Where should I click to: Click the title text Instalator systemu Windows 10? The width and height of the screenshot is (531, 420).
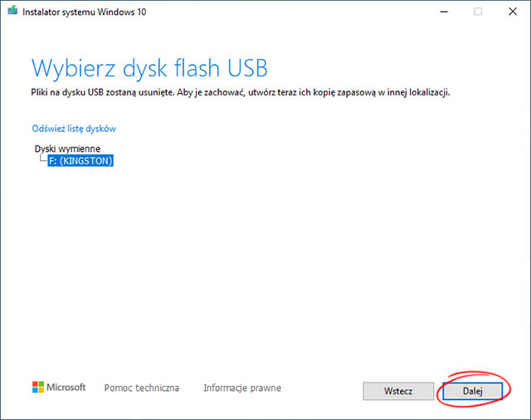85,12
